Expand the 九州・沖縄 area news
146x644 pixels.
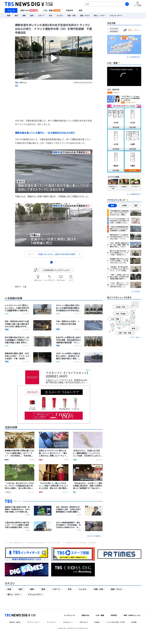tap(116, 319)
